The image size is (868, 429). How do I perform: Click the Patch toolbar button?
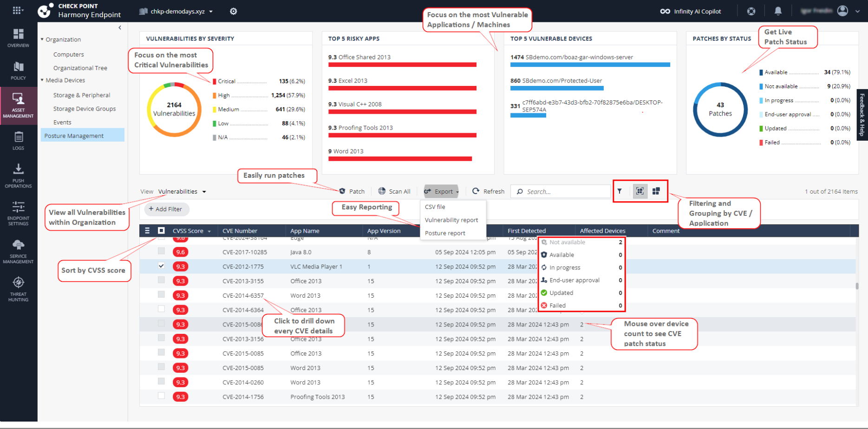352,191
